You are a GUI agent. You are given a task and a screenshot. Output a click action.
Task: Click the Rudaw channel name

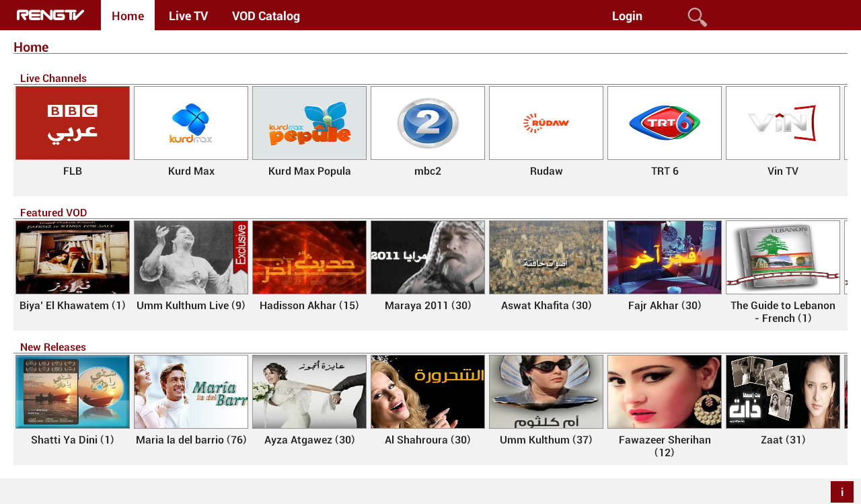(546, 171)
